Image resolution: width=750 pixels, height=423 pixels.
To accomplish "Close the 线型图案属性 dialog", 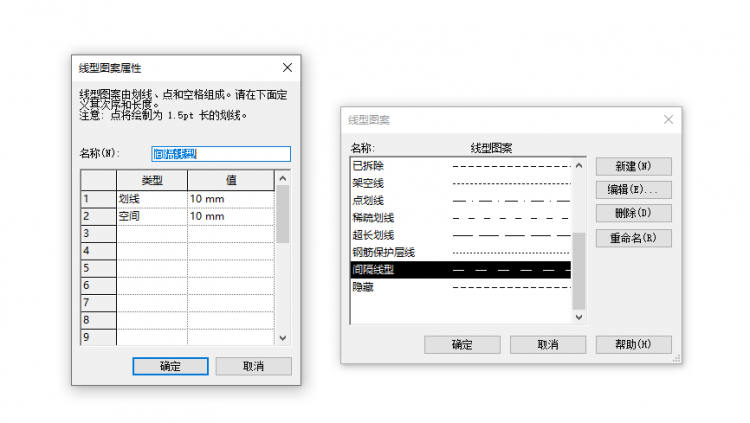I will 287,68.
